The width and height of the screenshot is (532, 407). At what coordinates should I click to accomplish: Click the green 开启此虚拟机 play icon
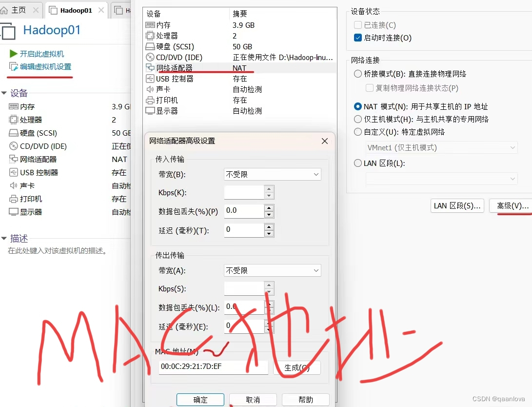pos(13,54)
